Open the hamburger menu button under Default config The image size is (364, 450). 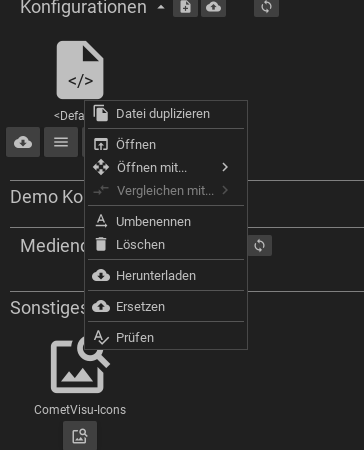(61, 142)
